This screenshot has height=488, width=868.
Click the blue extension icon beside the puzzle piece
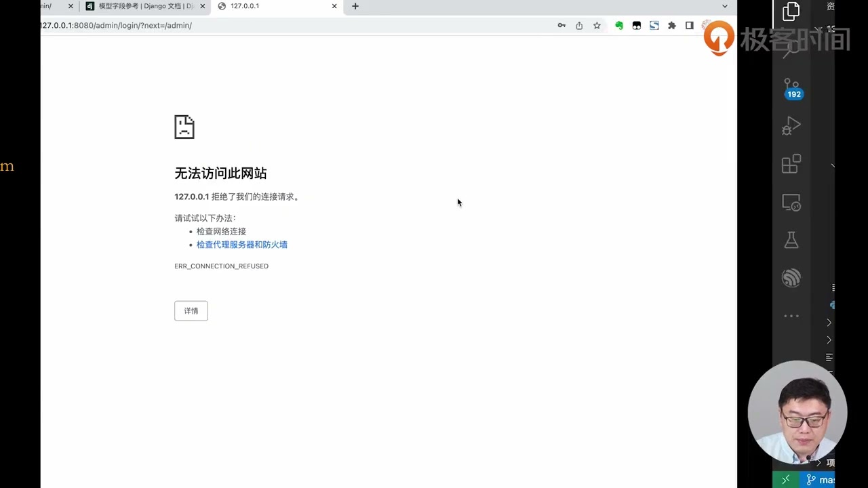coord(654,25)
